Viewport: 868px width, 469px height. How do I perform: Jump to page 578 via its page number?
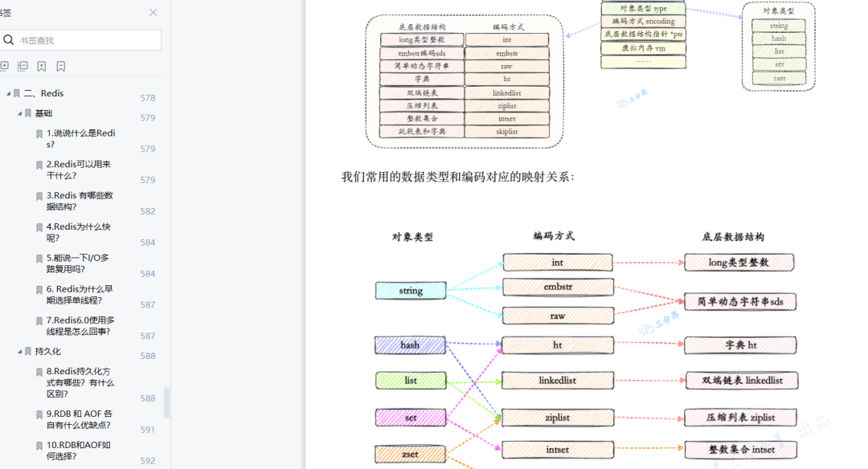point(147,97)
